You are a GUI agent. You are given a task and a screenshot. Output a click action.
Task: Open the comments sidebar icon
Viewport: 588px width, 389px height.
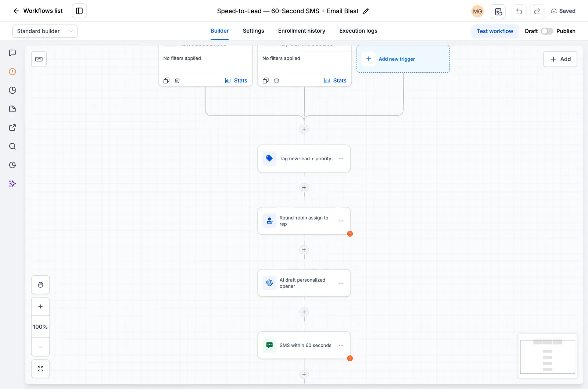click(x=12, y=53)
